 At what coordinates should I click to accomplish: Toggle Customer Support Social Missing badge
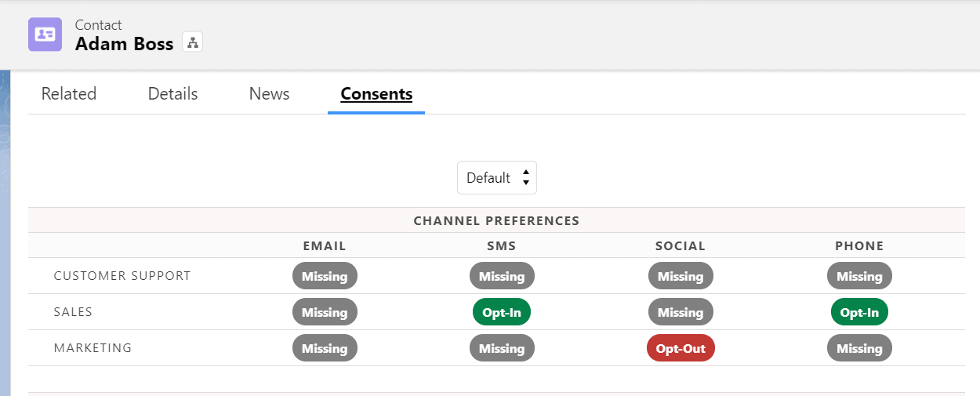(x=681, y=276)
